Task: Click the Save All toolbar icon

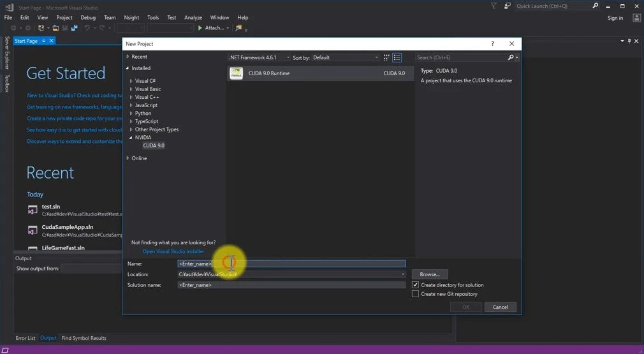Action: tap(75, 28)
